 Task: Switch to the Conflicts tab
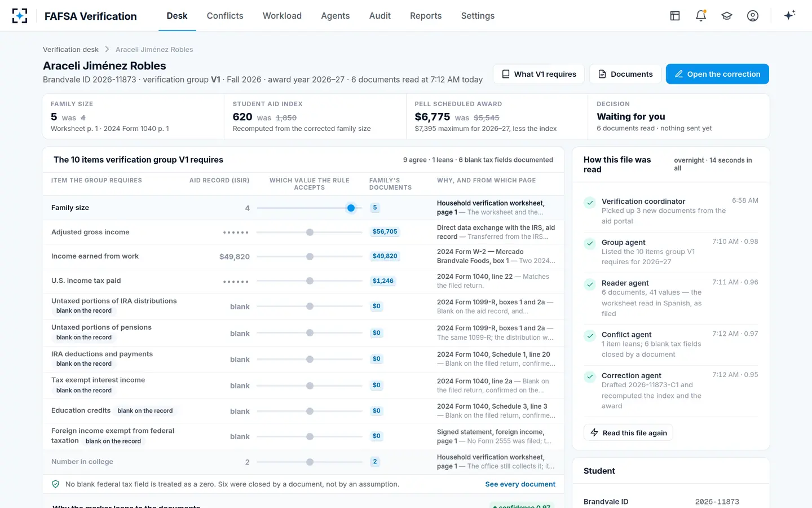(x=225, y=16)
